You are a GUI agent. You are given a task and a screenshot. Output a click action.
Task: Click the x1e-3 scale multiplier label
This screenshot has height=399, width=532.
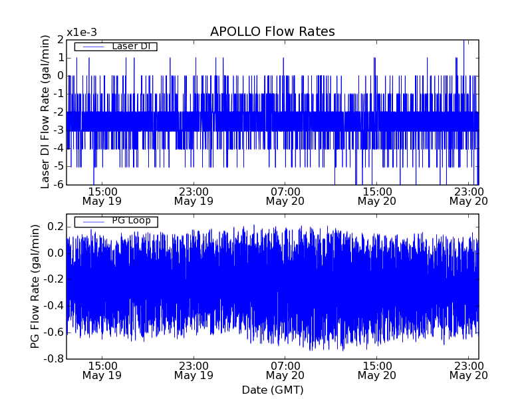pos(81,33)
